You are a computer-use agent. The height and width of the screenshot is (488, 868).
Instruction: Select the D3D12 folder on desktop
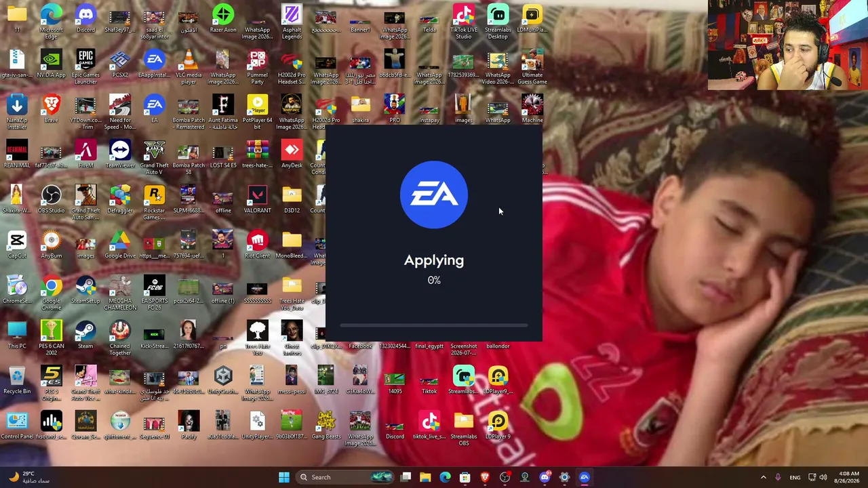(292, 200)
